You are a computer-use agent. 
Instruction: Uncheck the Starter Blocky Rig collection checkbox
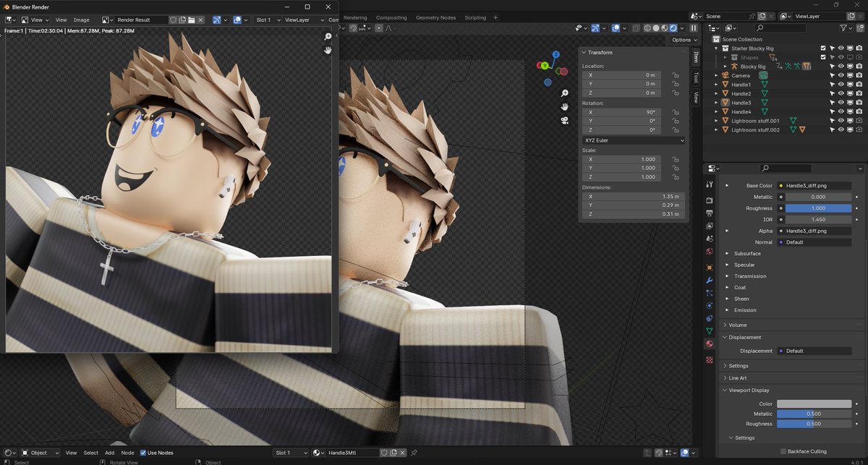pyautogui.click(x=823, y=48)
